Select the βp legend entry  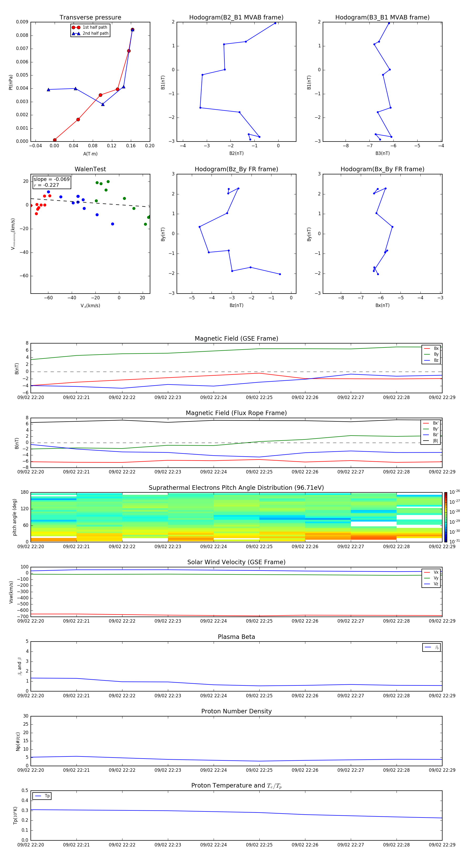coord(431,647)
